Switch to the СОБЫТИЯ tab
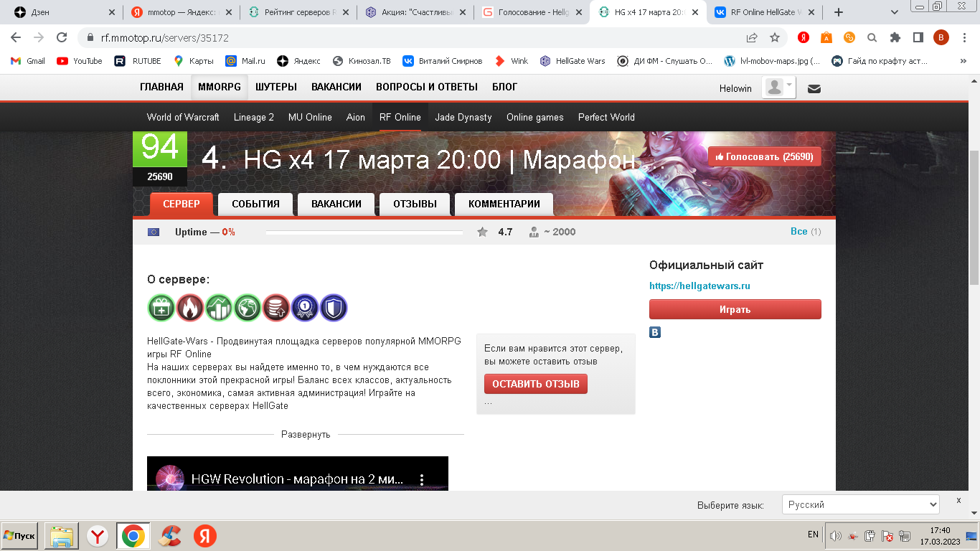The image size is (980, 551). point(255,204)
